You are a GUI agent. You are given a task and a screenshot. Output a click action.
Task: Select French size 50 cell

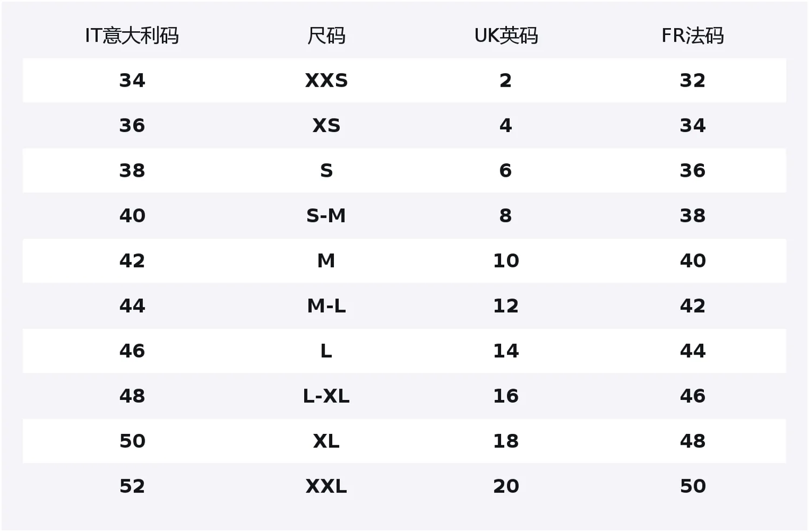(693, 486)
